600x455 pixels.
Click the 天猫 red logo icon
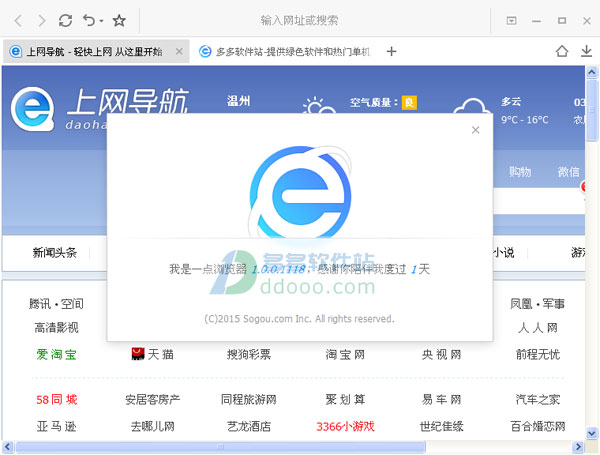point(138,354)
